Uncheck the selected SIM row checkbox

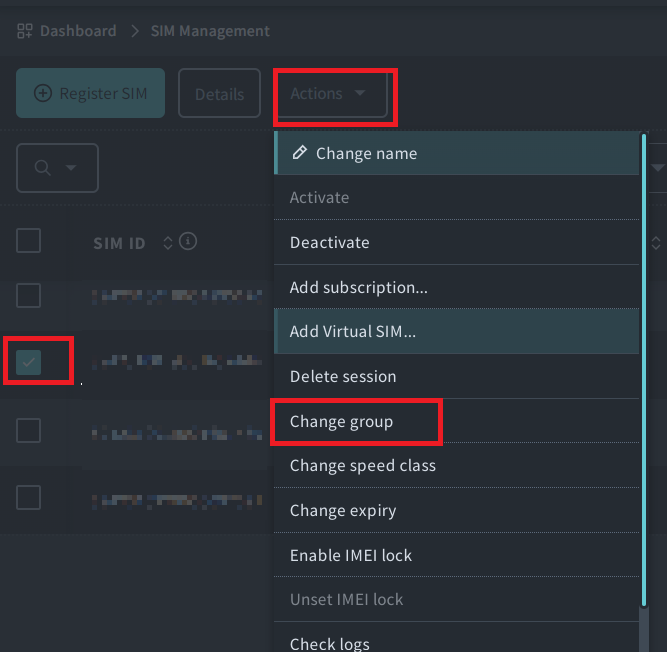tap(28, 362)
